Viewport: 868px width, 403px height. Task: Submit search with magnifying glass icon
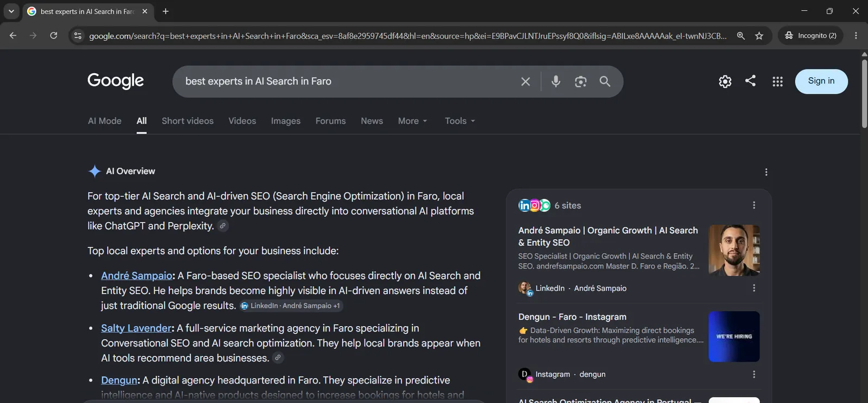[605, 81]
